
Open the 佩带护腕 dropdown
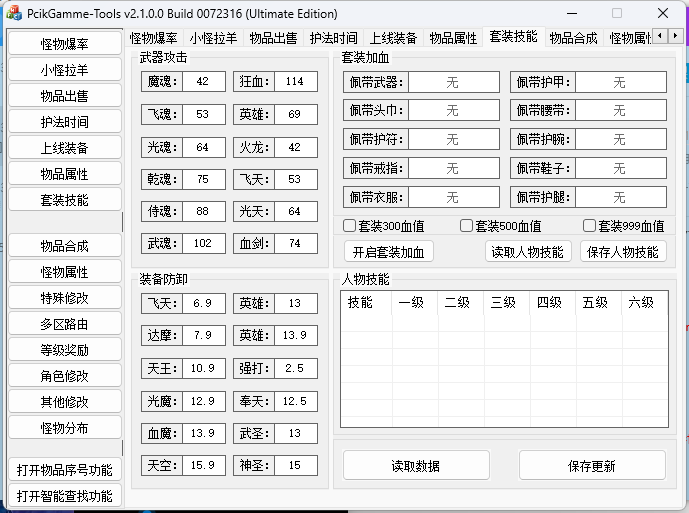[x=620, y=139]
